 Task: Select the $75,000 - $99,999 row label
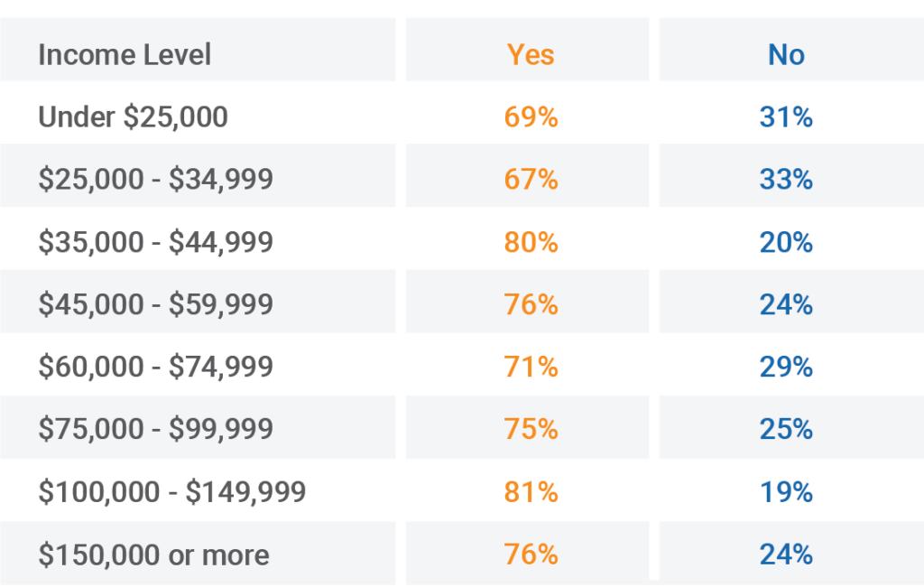pos(155,429)
